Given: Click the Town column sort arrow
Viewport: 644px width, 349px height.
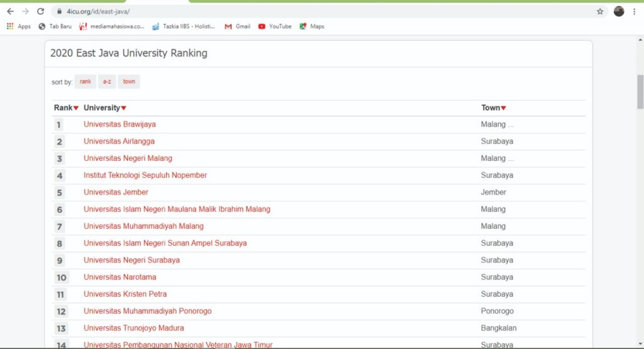Looking at the screenshot, I should click(504, 108).
